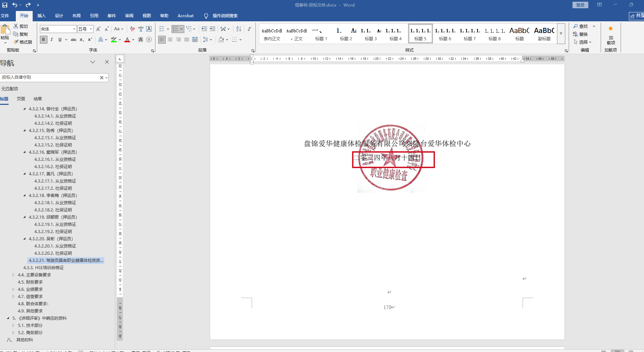Apply the red font color
The height and width of the screenshot is (352, 644).
pyautogui.click(x=127, y=40)
